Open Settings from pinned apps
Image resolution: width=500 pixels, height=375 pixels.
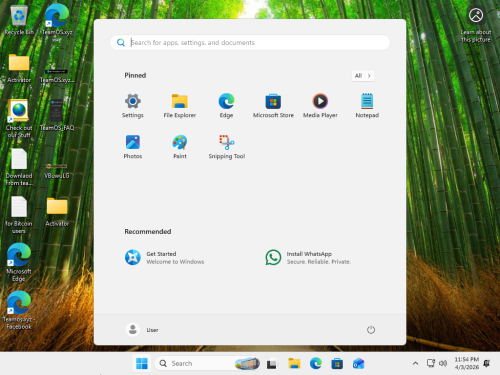[133, 106]
